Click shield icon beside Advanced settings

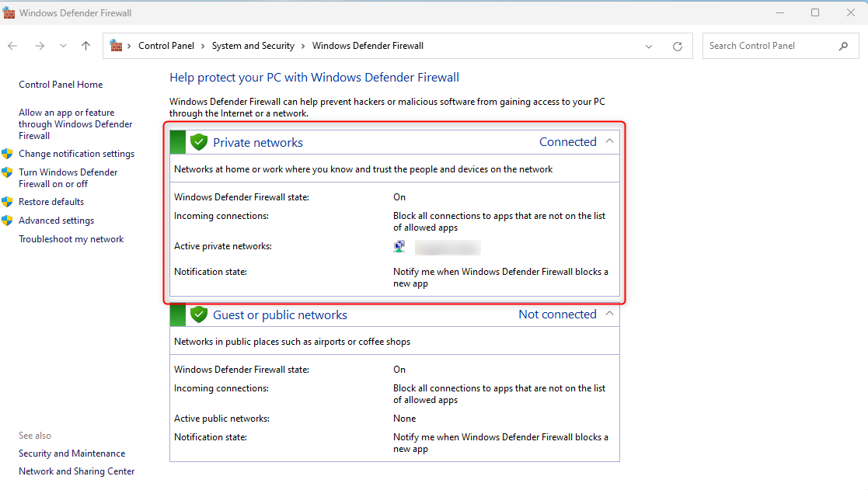[7, 221]
